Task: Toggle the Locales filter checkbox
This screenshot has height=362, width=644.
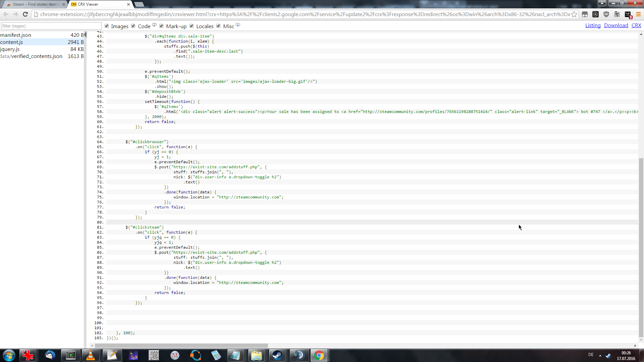Action: pyautogui.click(x=192, y=26)
